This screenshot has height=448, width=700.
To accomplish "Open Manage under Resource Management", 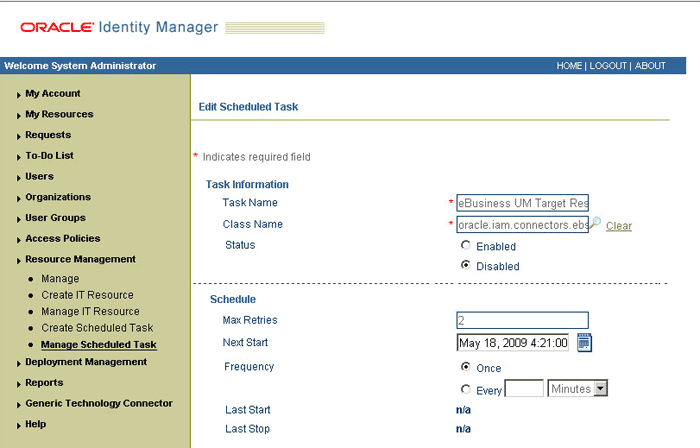I will click(60, 278).
